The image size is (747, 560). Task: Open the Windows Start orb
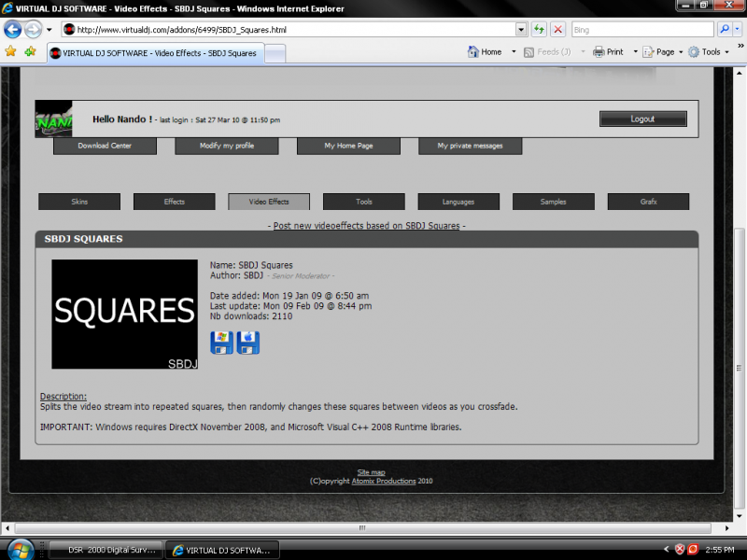[20, 550]
